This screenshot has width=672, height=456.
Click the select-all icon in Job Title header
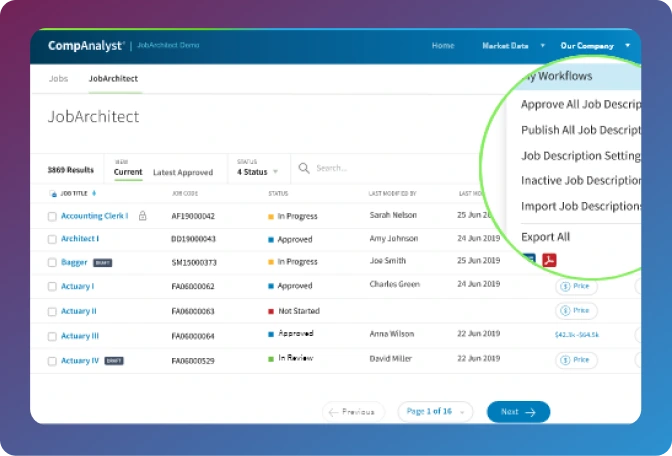tap(53, 194)
